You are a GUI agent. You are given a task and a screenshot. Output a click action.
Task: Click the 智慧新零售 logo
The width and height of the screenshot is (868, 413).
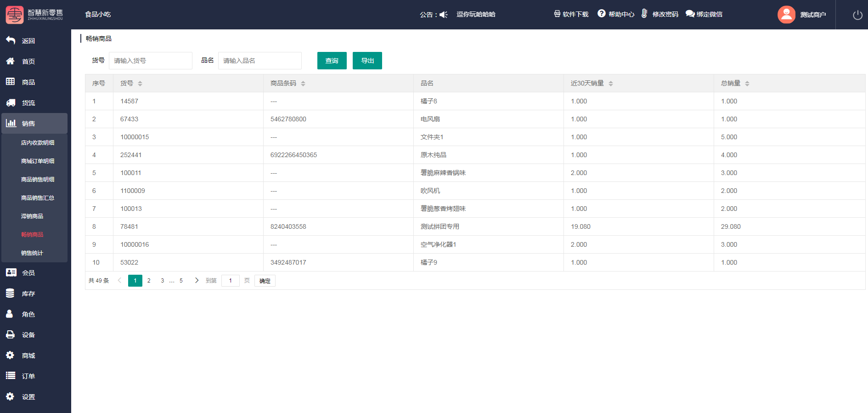point(34,15)
